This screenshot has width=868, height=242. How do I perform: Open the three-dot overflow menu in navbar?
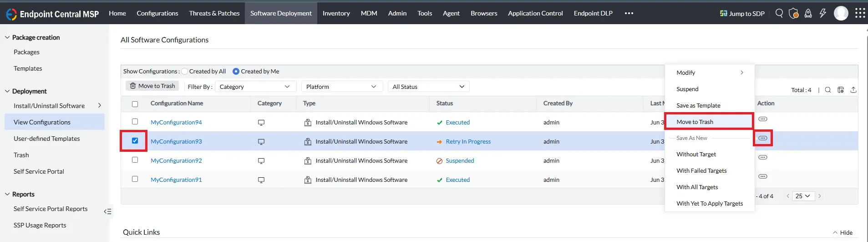[629, 13]
